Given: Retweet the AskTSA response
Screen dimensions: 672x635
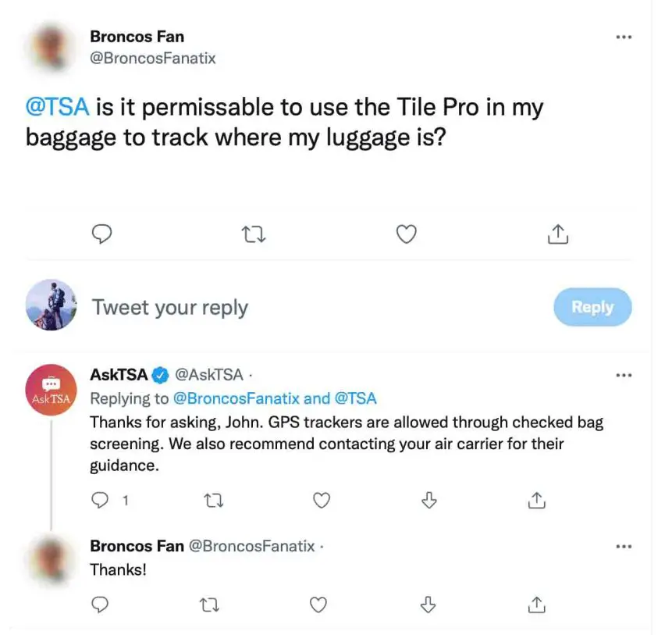Looking at the screenshot, I should (212, 501).
